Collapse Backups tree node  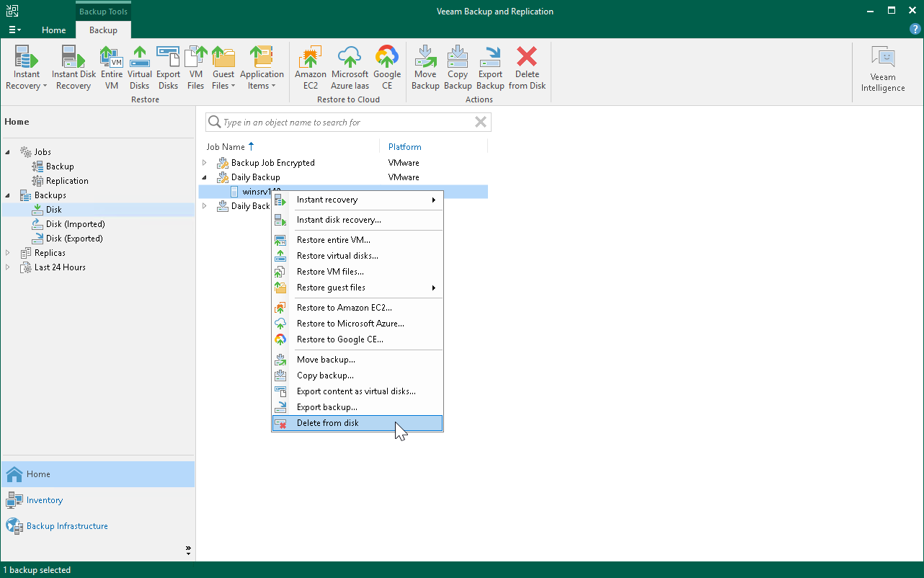coord(7,195)
